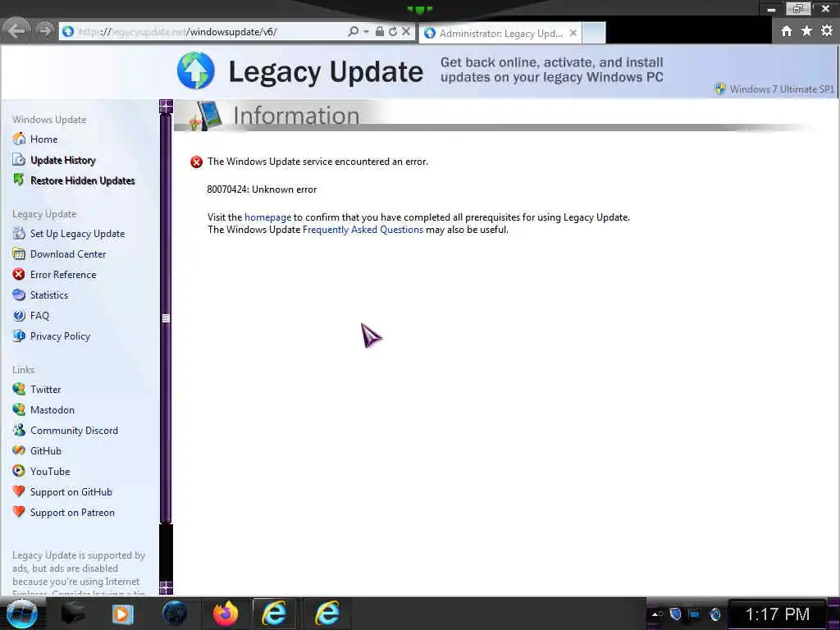Open the Home sidebar link

click(44, 139)
